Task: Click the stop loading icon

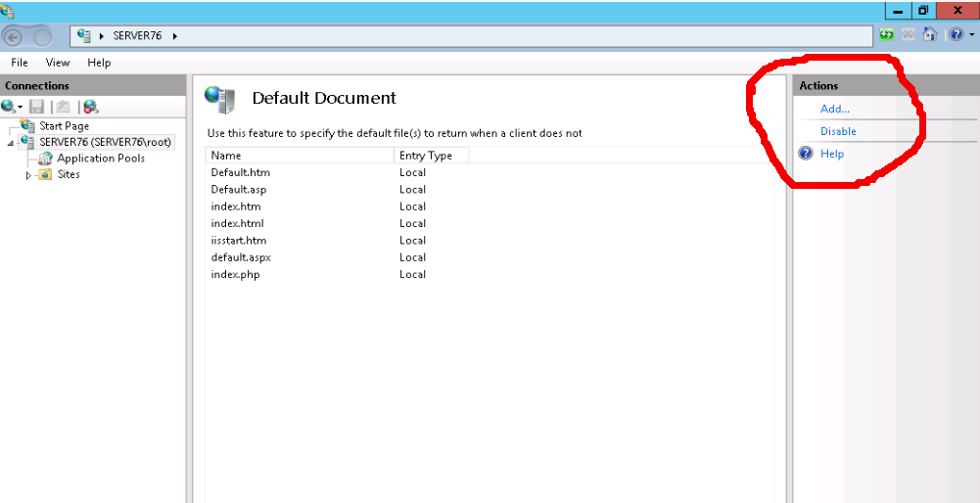Action: point(909,34)
